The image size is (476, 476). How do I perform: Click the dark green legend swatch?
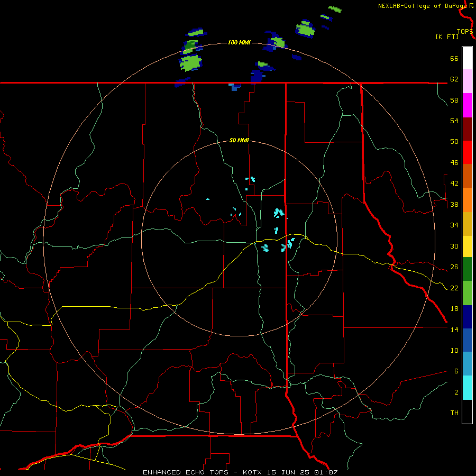(x=467, y=269)
